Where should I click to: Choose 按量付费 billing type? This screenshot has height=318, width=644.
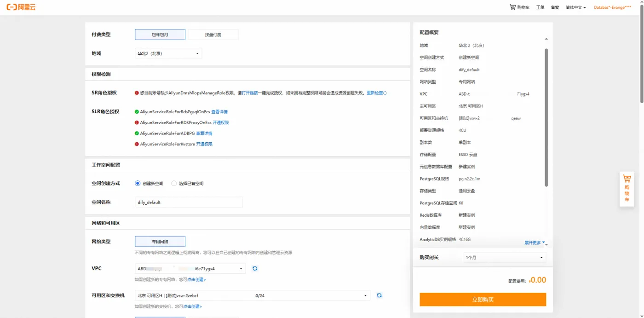click(213, 35)
